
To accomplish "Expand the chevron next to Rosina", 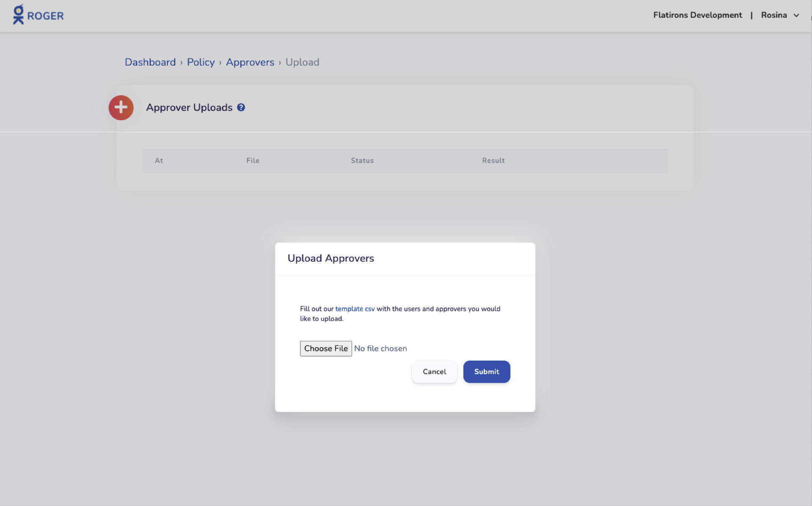I will point(796,15).
